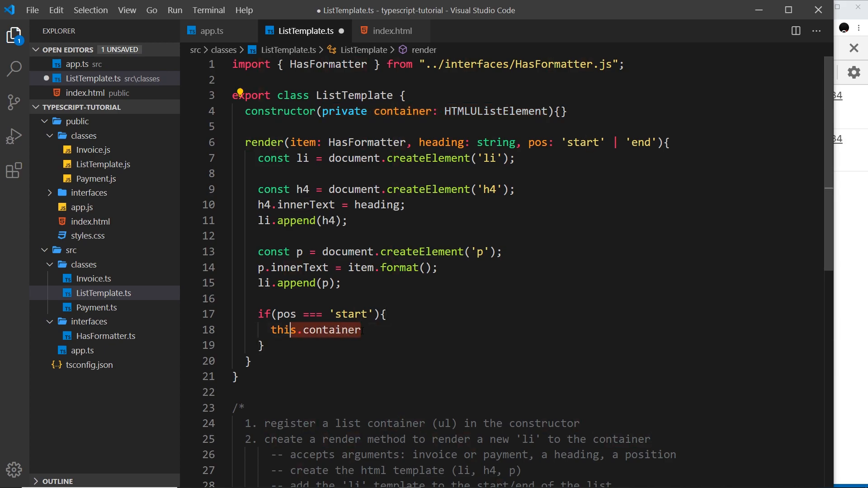Click line number 10 in the gutter
Screen dimensions: 868x488
click(x=208, y=205)
